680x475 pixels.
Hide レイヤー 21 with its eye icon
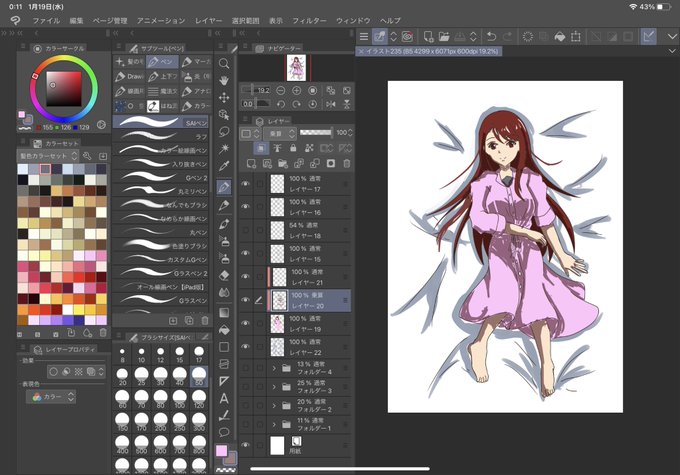pyautogui.click(x=245, y=277)
